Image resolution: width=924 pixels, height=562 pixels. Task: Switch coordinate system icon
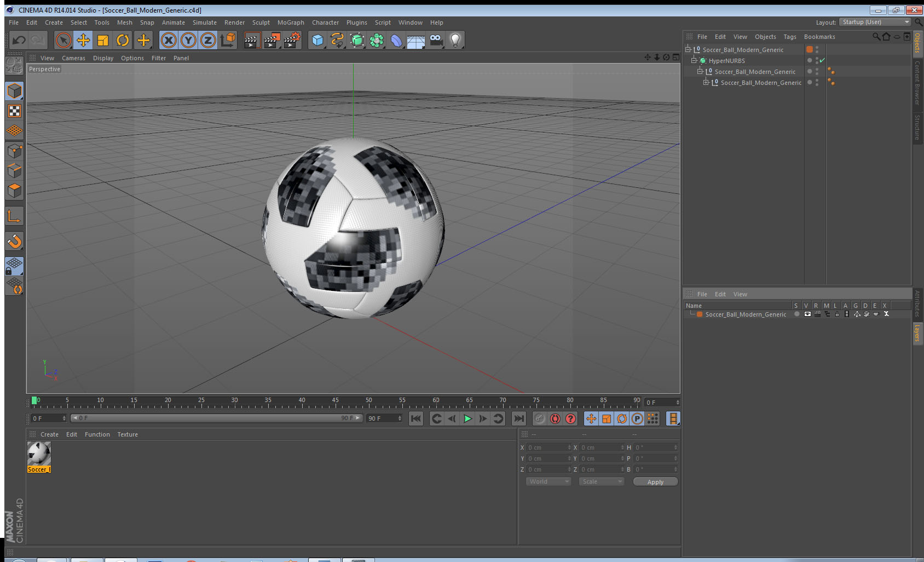(x=228, y=40)
